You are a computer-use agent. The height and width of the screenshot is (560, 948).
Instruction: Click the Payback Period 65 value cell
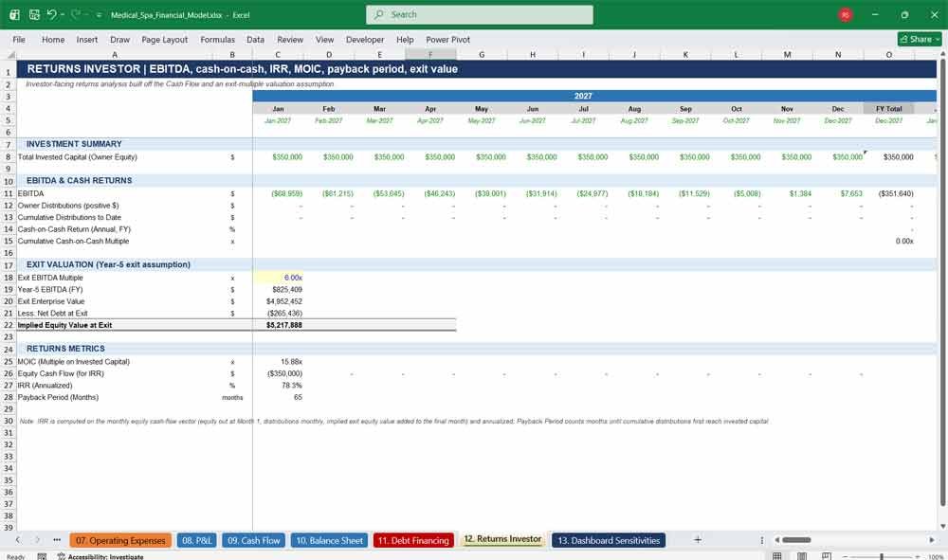pyautogui.click(x=278, y=398)
